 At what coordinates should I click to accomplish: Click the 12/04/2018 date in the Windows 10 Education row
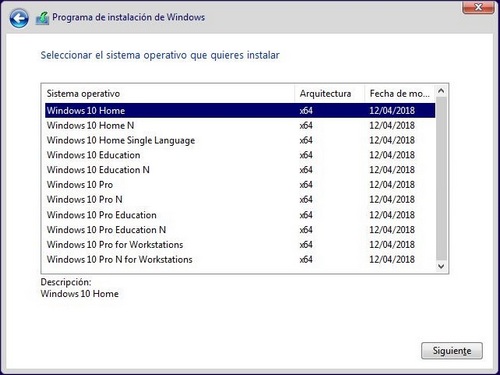coord(392,155)
